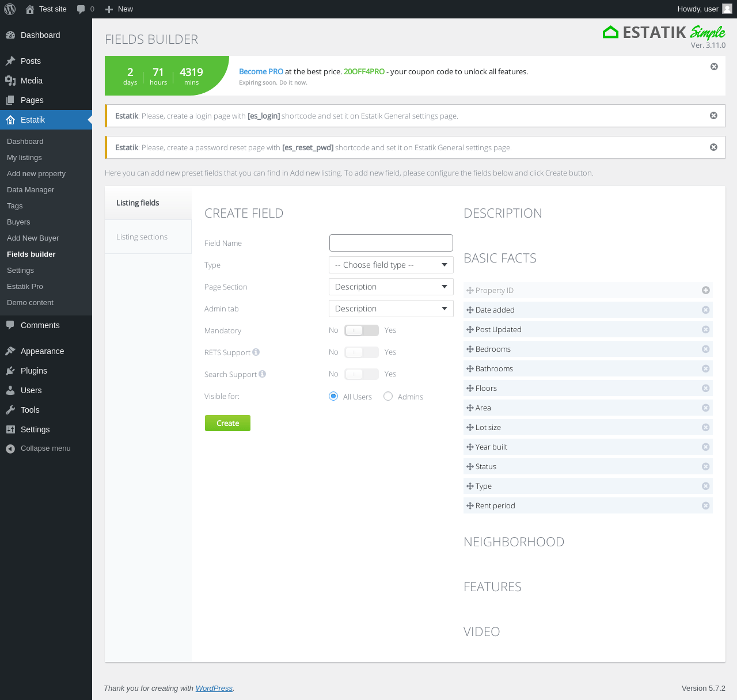Remove the Bedrooms field
Screen dimensions: 737x700
tap(706, 349)
